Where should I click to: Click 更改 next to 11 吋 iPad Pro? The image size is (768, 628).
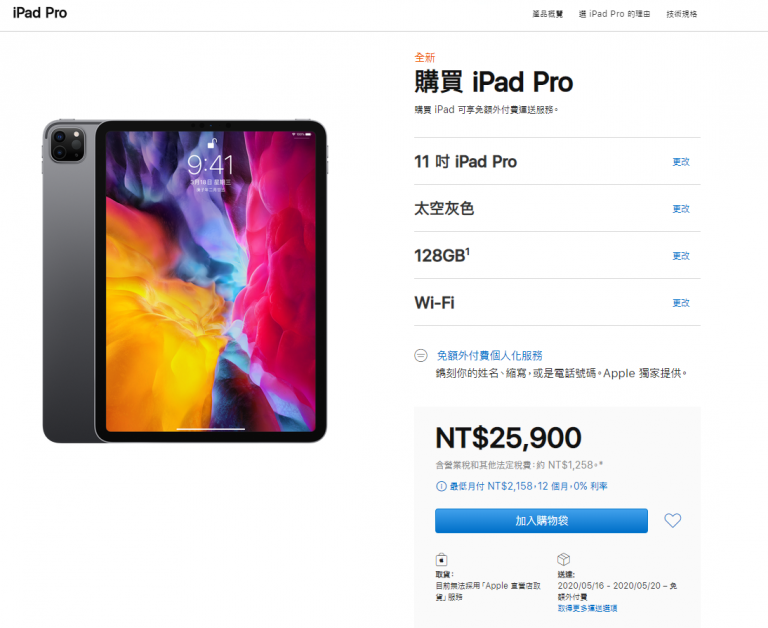point(681,162)
